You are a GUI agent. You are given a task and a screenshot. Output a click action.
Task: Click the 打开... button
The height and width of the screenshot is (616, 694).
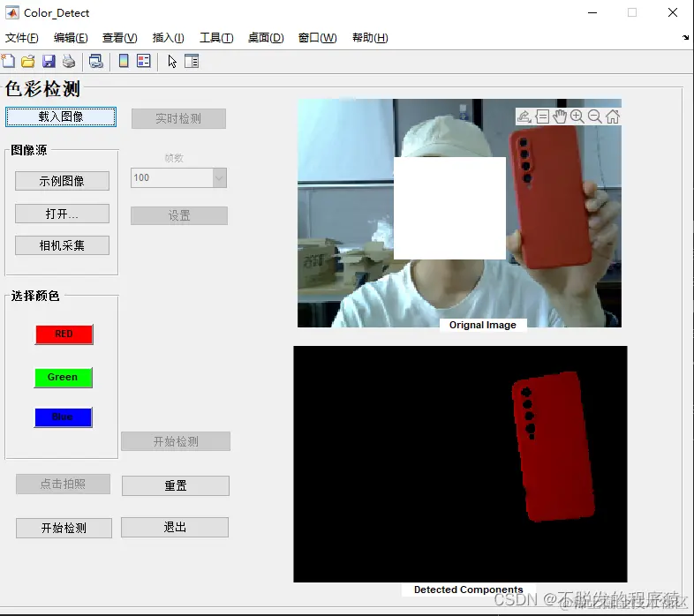tap(62, 214)
